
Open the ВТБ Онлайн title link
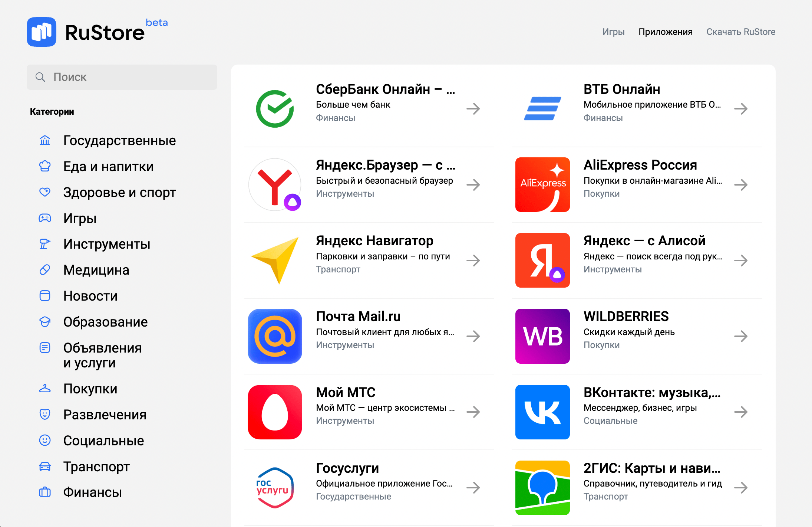(x=622, y=89)
